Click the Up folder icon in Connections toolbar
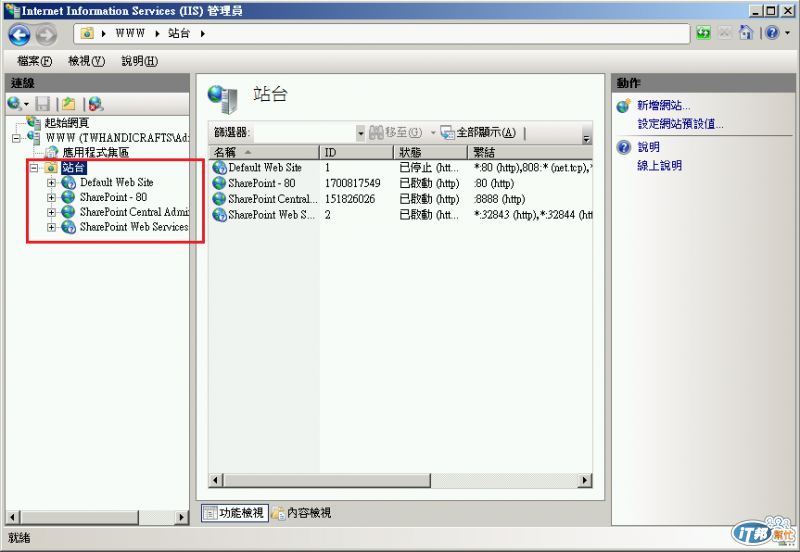This screenshot has width=800, height=552. click(69, 104)
